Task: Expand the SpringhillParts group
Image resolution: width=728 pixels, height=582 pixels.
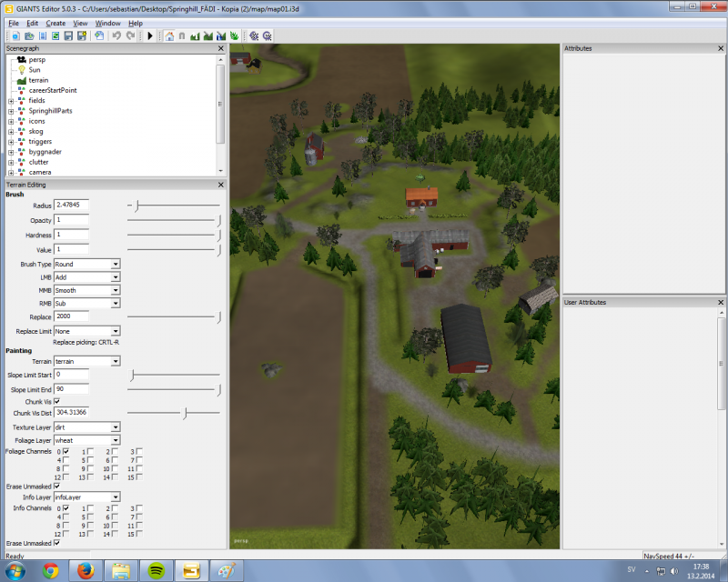Action: tap(11, 111)
